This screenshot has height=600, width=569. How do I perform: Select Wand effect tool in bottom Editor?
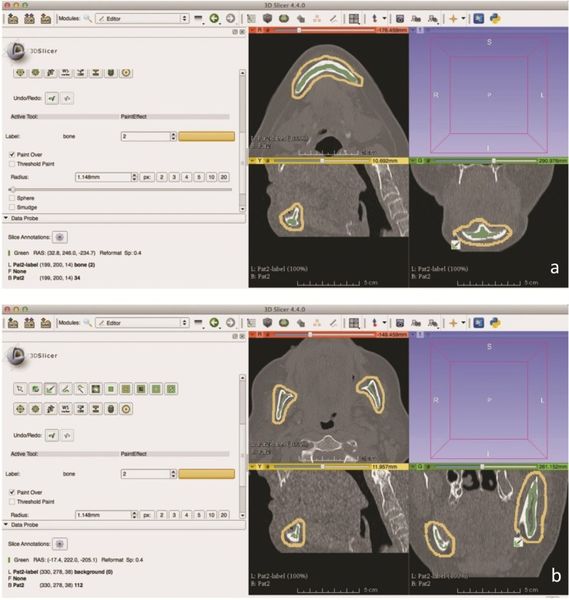click(x=80, y=389)
